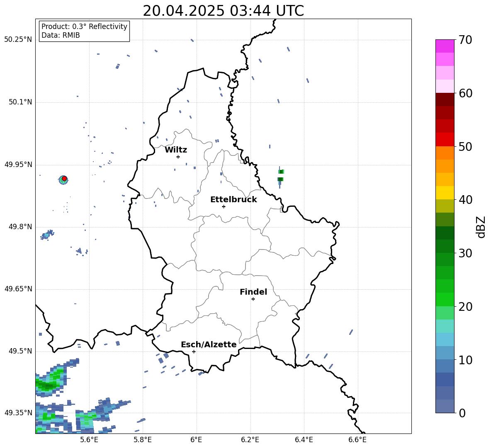Click the 'Product: 0.3° Reflectivity' text

[84, 27]
